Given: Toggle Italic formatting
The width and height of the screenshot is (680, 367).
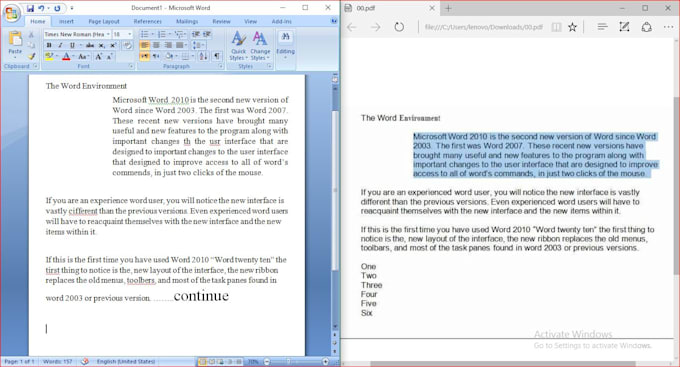Looking at the screenshot, I should tap(60, 45).
